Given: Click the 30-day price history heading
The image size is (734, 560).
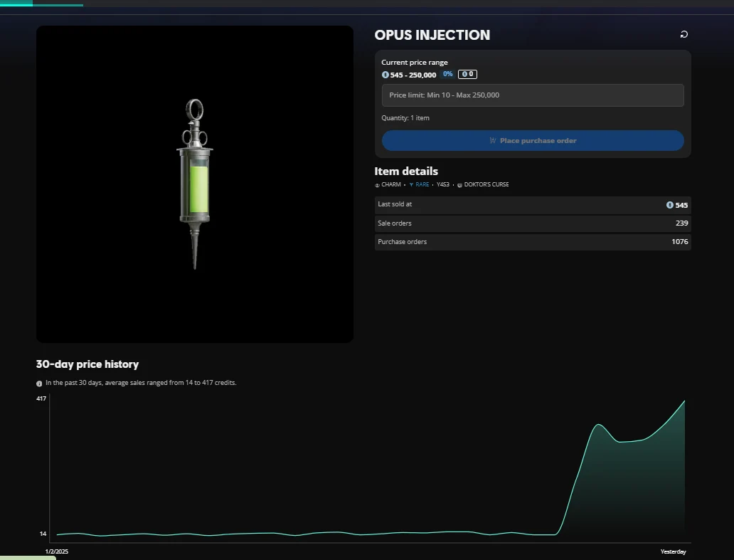Looking at the screenshot, I should click(x=87, y=364).
